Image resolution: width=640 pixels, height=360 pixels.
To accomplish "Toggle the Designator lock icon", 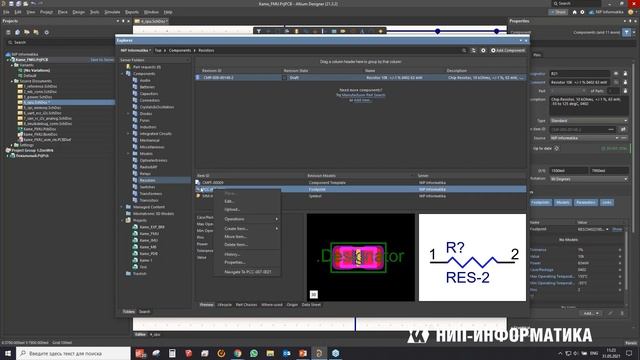I will [x=625, y=74].
